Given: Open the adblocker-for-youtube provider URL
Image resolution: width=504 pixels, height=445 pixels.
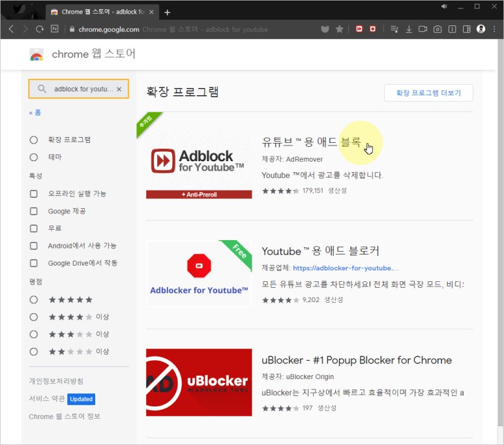Looking at the screenshot, I should 346,268.
